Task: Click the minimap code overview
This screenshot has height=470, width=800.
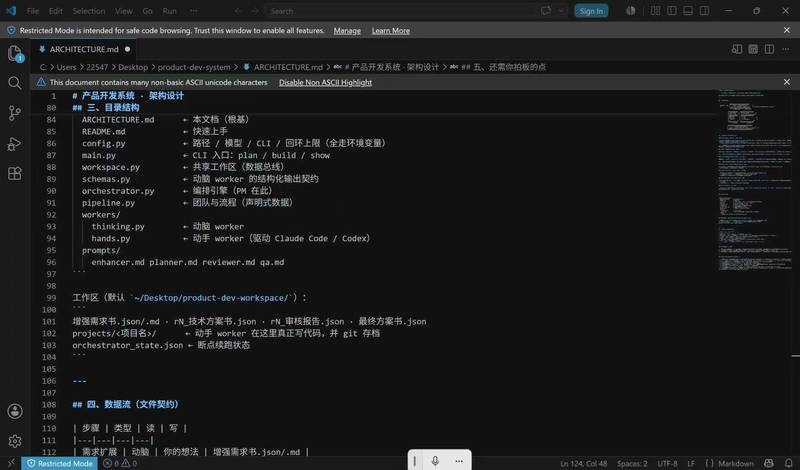Action: (754, 181)
